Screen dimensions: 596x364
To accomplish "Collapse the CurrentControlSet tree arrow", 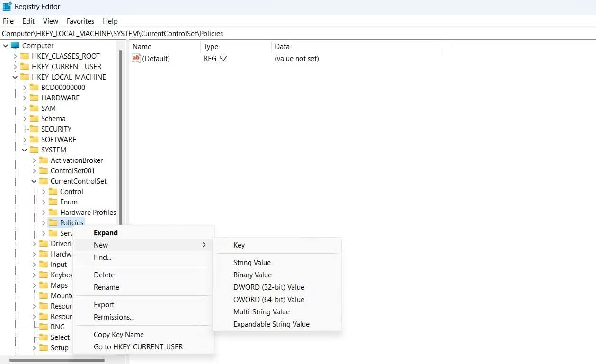I will coord(33,181).
